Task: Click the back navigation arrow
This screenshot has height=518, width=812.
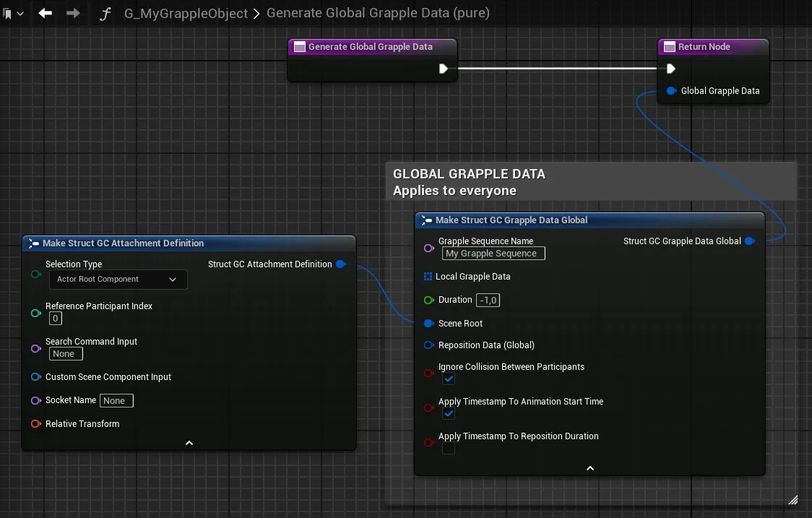Action: [x=45, y=13]
